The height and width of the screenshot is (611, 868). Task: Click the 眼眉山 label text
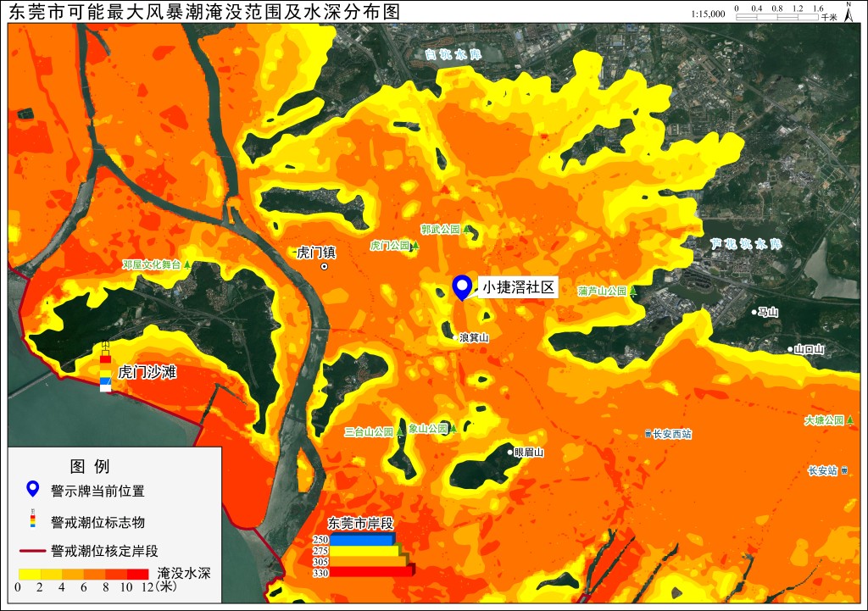(x=529, y=453)
